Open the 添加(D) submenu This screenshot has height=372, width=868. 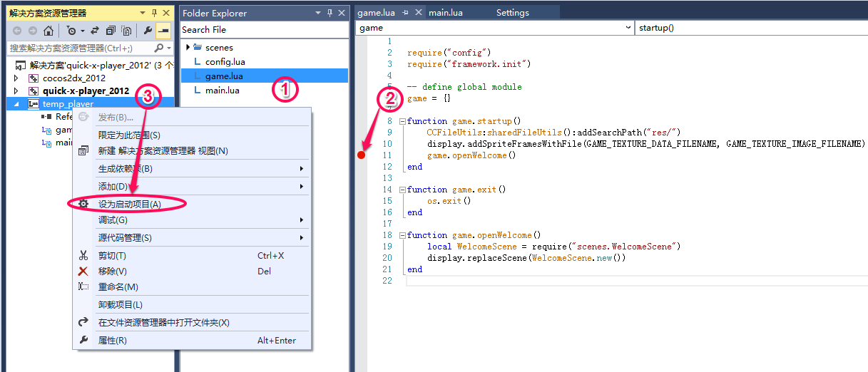pyautogui.click(x=192, y=187)
